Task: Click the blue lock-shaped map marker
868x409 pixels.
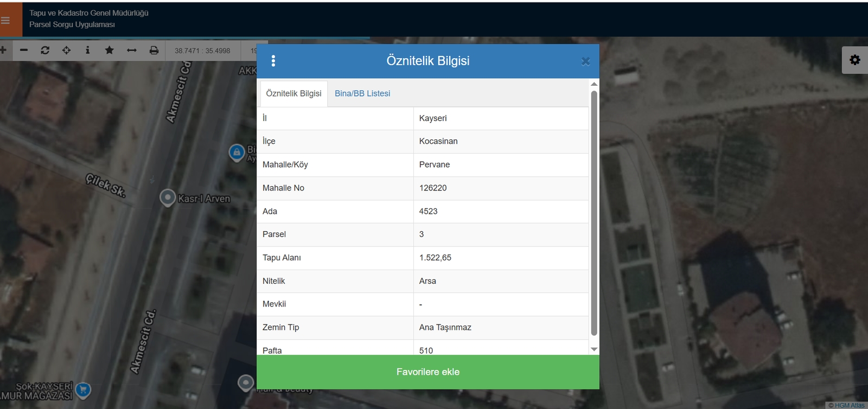Action: click(237, 152)
